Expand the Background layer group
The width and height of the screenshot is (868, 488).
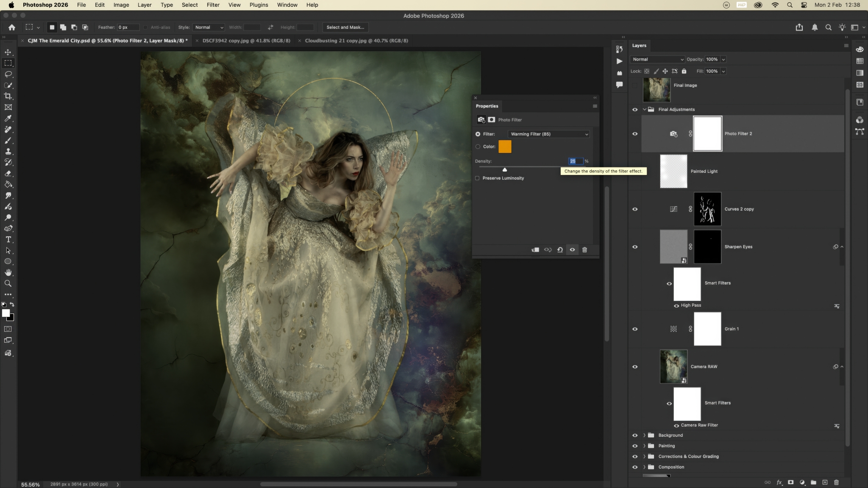644,435
